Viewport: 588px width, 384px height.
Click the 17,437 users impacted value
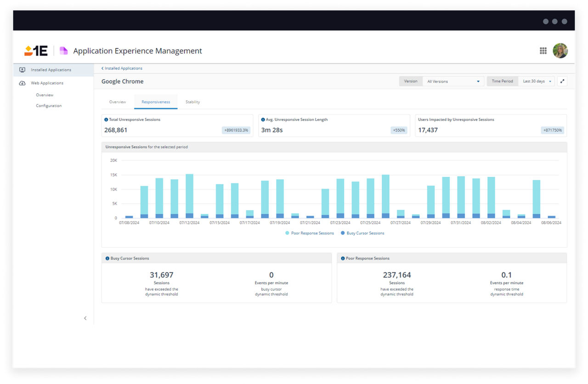click(428, 130)
